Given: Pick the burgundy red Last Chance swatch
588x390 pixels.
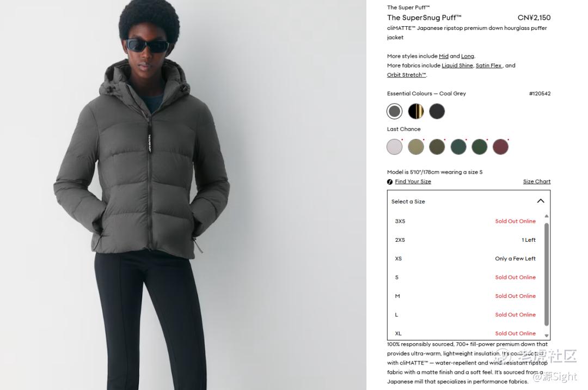Looking at the screenshot, I should coord(501,147).
